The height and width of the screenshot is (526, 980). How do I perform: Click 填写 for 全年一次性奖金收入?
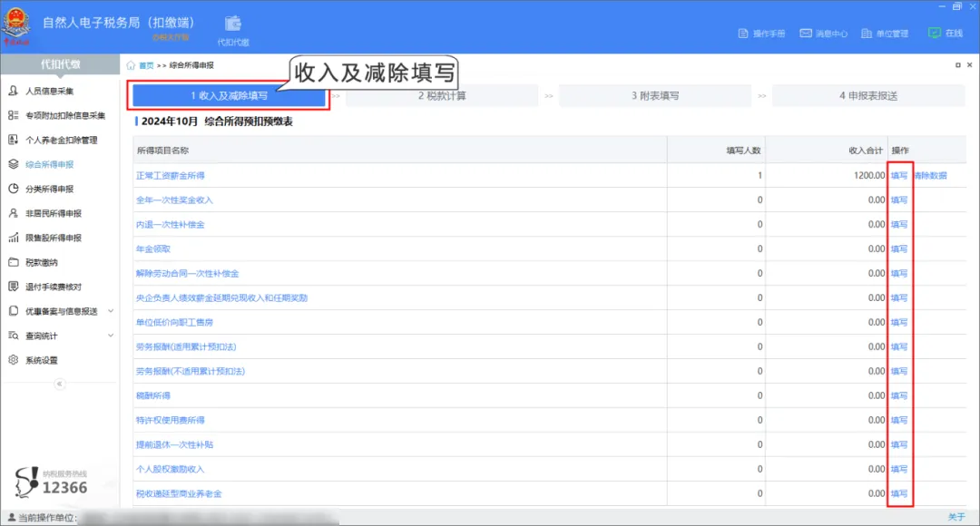tap(898, 200)
